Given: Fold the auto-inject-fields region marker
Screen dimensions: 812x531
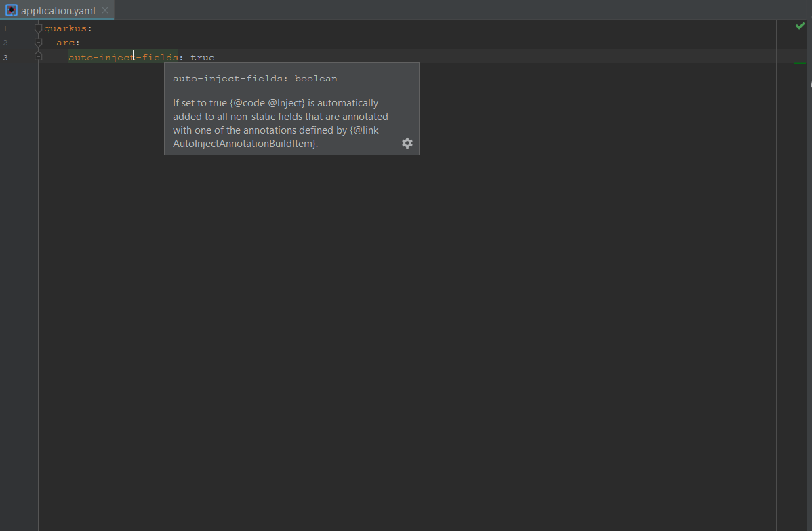Looking at the screenshot, I should point(39,57).
